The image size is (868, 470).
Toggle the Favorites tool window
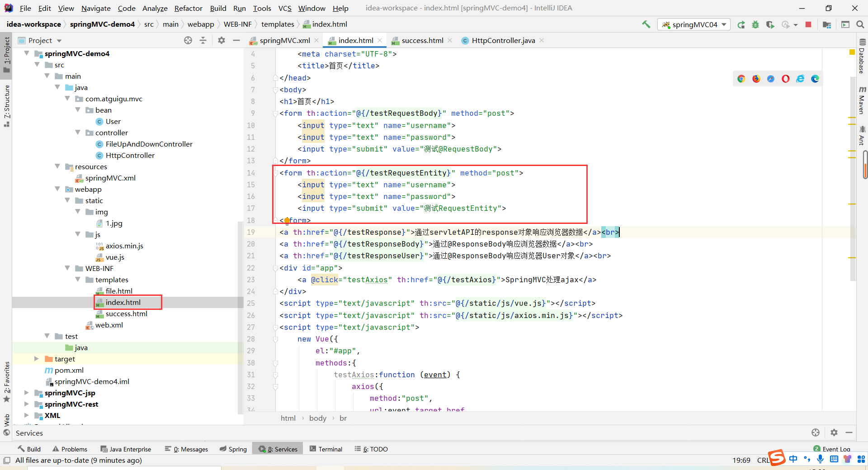(x=7, y=381)
